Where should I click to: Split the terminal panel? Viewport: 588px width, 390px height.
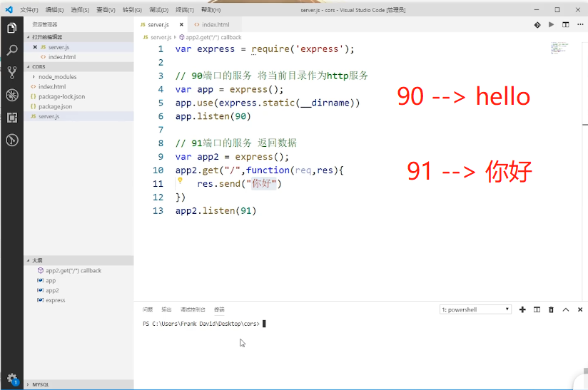tap(537, 309)
